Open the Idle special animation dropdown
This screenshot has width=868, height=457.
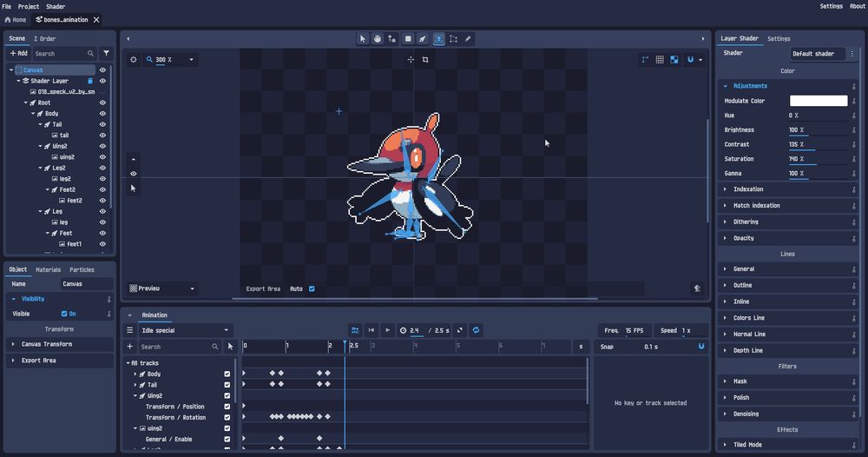185,330
